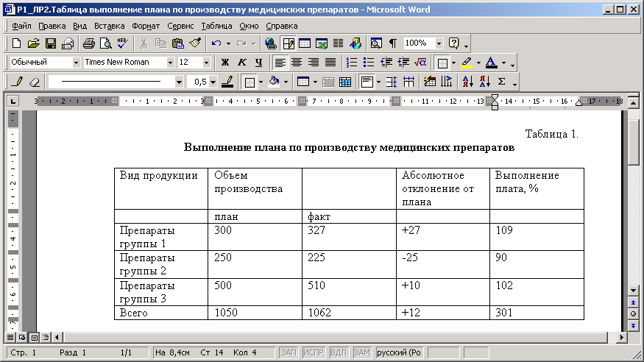Merge cells icon in tables toolbar
Image resolution: width=644 pixels, height=362 pixels.
coord(328,82)
